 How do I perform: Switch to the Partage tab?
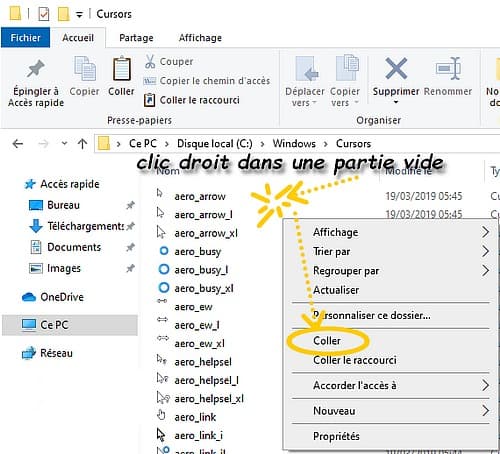[x=136, y=38]
